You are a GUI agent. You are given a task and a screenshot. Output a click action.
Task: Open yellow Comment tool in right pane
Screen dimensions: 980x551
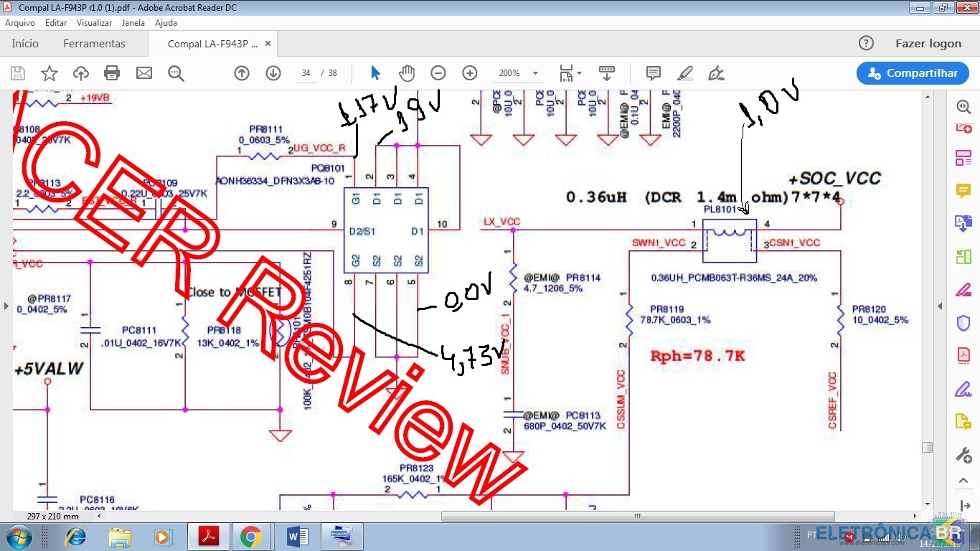(963, 191)
